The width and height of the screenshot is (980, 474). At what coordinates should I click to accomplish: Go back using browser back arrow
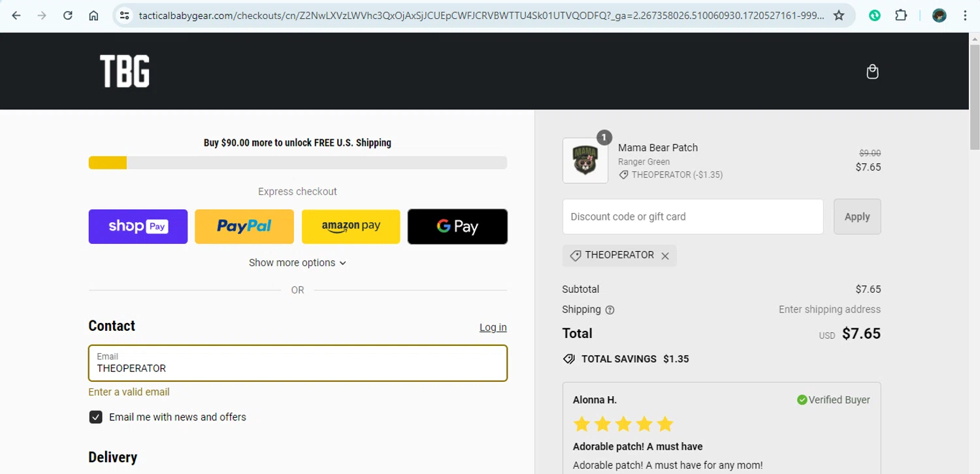16,15
